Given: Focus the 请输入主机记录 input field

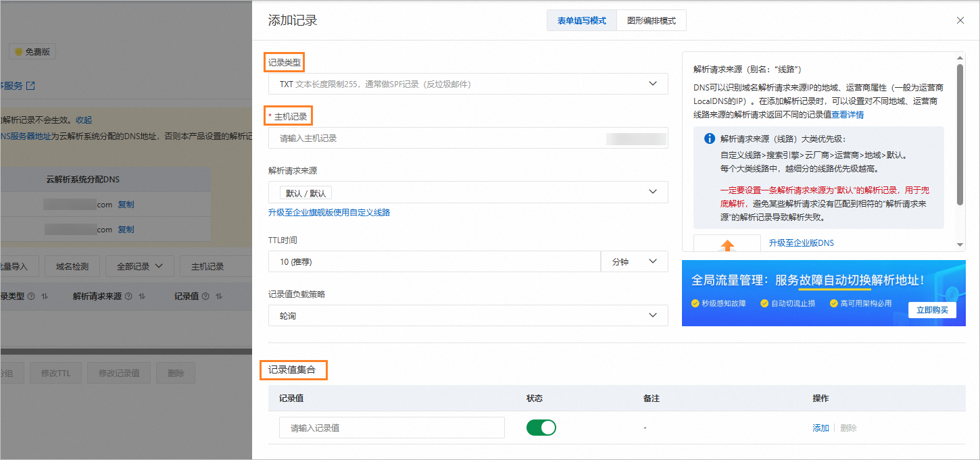Looking at the screenshot, I should click(468, 138).
